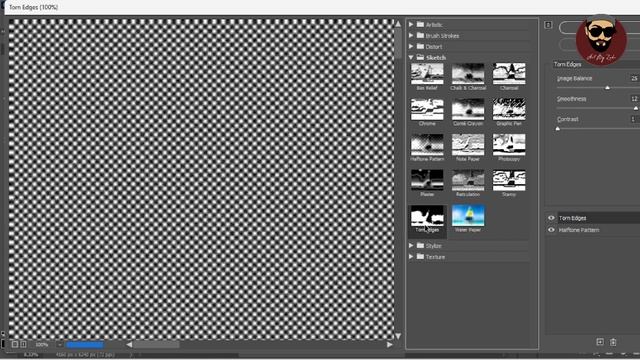The width and height of the screenshot is (640, 360).
Task: Choose the Charcoal filter thumbnail
Action: 509,74
